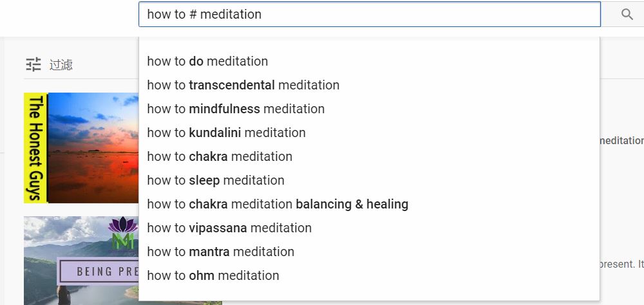Select suggestion "how to do meditation"
Screen dimensions: 644x305
pyautogui.click(x=207, y=61)
